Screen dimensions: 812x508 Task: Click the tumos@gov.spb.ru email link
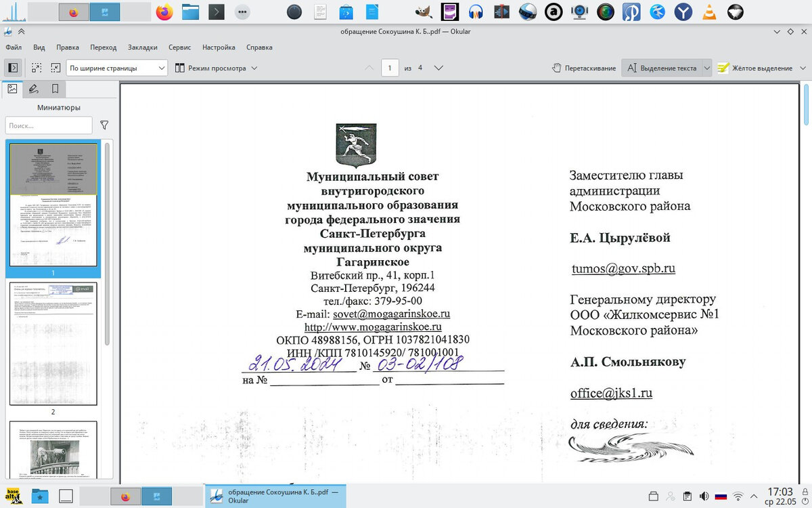(623, 268)
